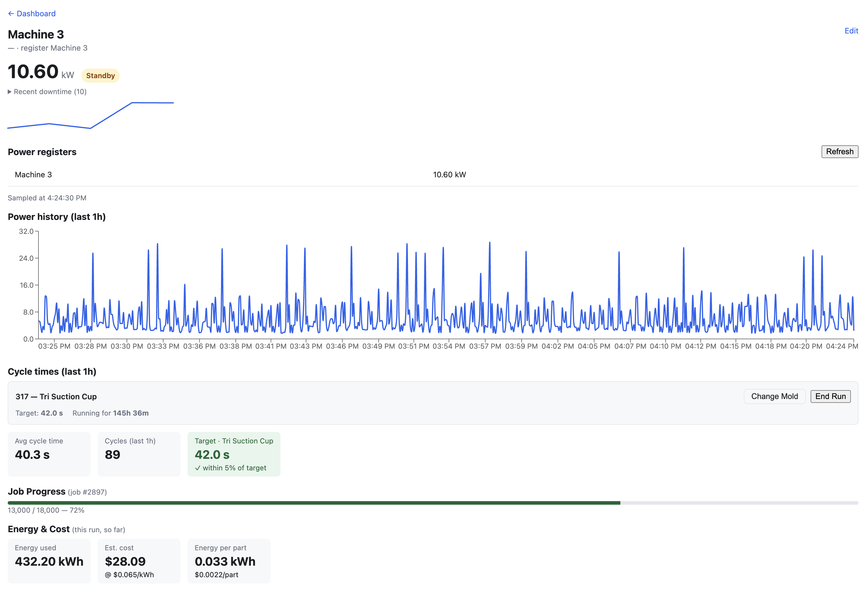Click the power sparkline under Recent downtime

(91, 115)
